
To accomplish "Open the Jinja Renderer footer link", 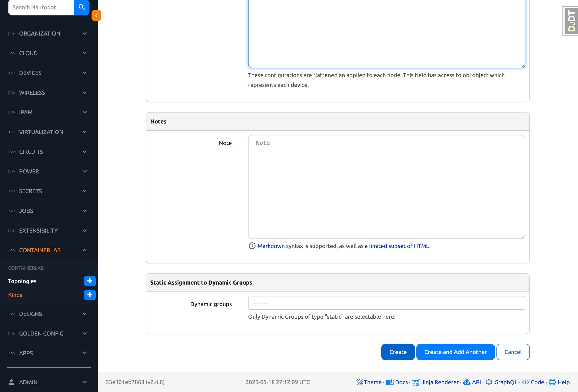I will point(436,382).
